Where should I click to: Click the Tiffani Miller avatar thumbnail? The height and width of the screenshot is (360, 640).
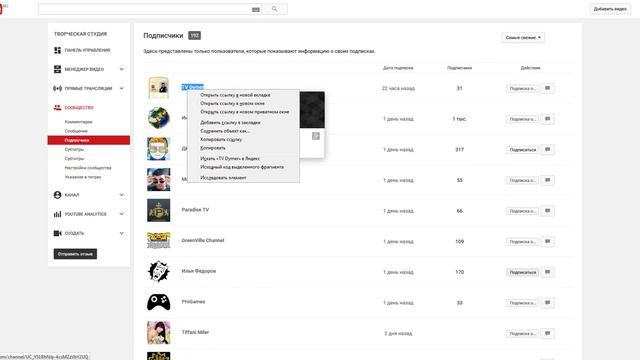pyautogui.click(x=158, y=333)
